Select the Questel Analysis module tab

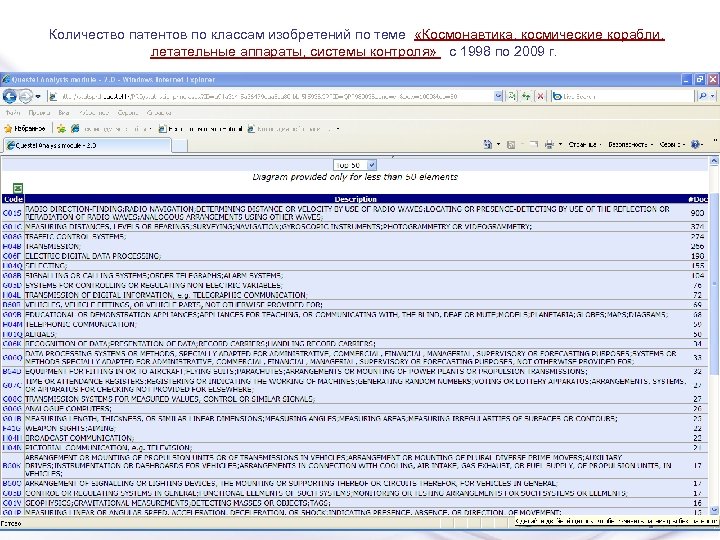87,145
